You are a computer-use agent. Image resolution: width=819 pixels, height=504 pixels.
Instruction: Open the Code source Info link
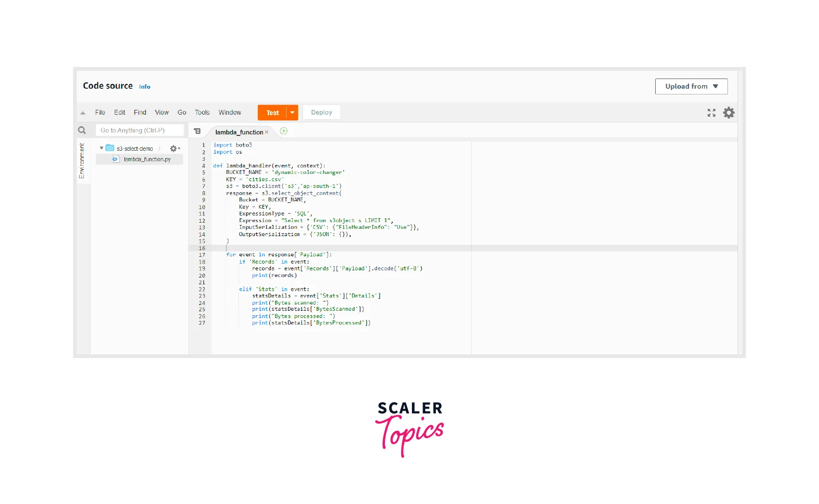[x=145, y=87]
